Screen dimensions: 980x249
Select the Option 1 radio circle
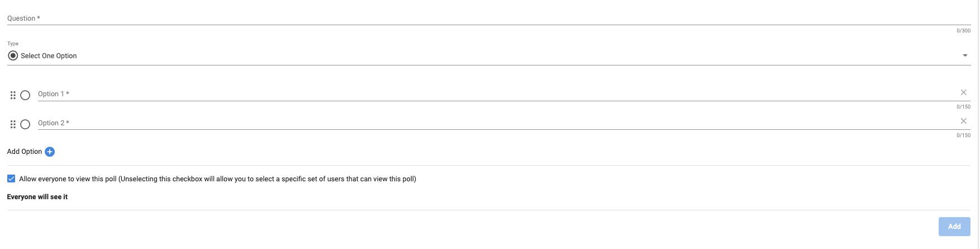(25, 95)
